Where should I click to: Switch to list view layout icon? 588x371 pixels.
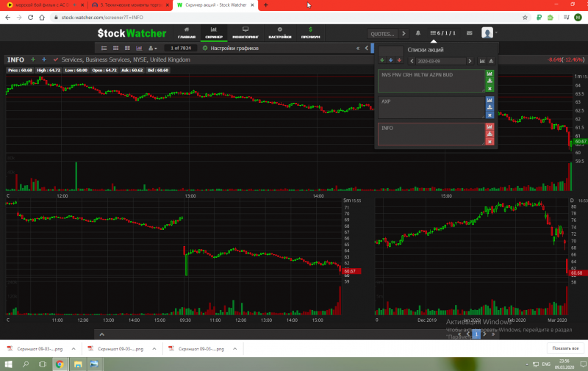coord(104,48)
